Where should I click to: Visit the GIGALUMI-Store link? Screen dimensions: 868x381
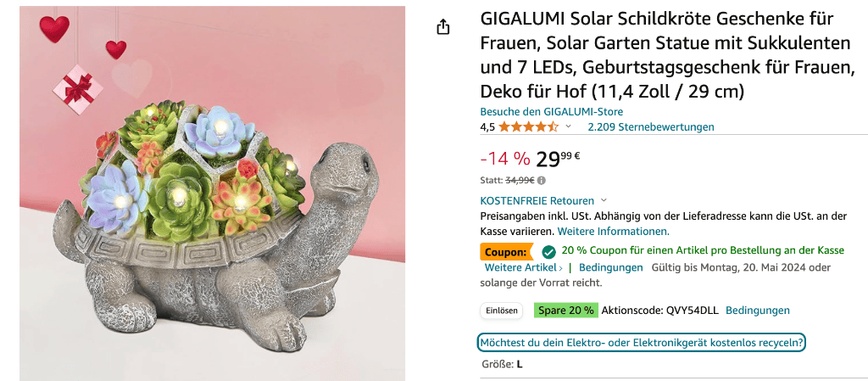551,112
